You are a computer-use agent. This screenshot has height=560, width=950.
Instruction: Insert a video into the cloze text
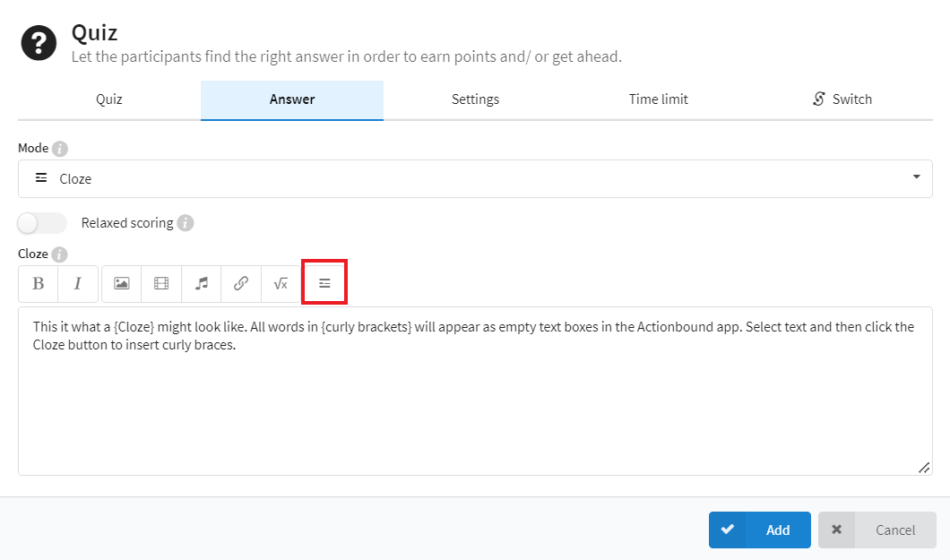pyautogui.click(x=161, y=283)
